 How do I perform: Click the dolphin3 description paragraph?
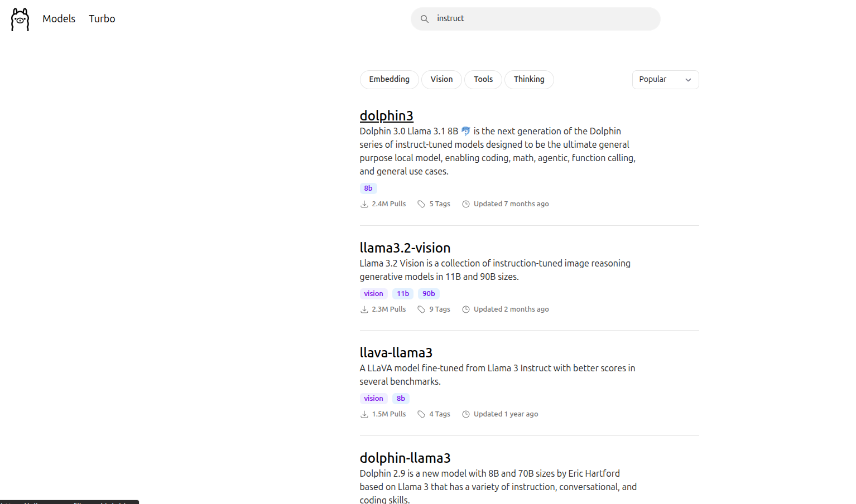point(498,151)
